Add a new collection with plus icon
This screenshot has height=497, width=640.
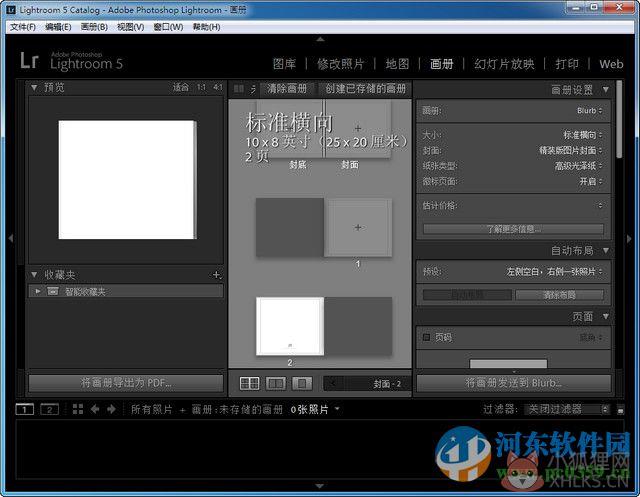217,275
